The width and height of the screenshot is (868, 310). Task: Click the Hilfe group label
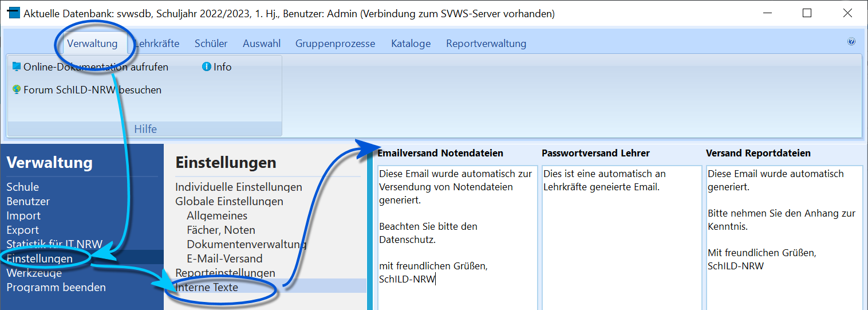[x=145, y=129]
